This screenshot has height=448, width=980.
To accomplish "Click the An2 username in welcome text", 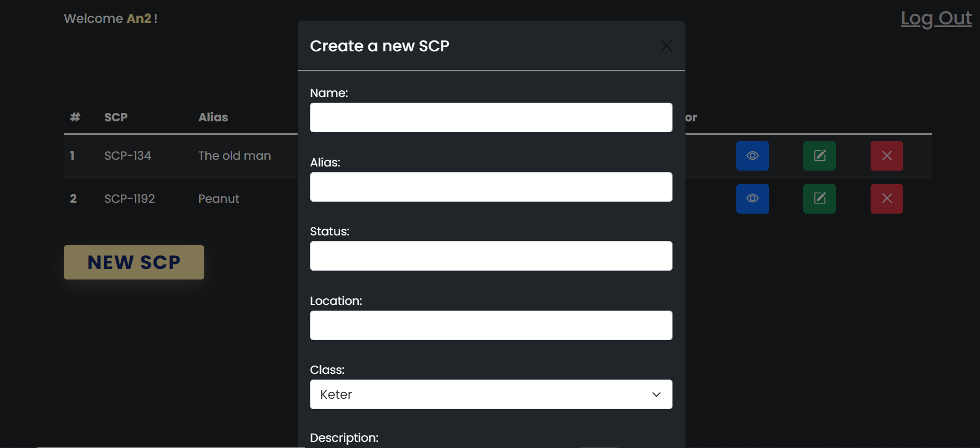I will click(139, 19).
